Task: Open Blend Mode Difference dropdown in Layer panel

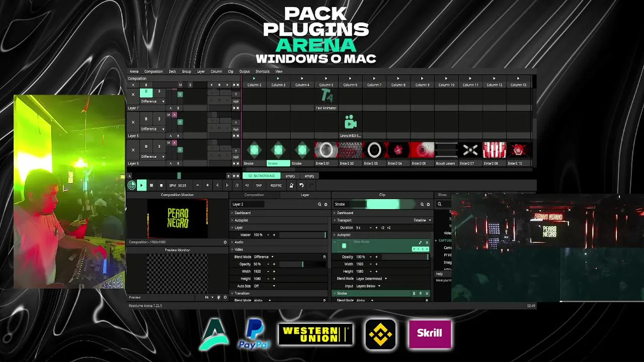Action: 264,257
